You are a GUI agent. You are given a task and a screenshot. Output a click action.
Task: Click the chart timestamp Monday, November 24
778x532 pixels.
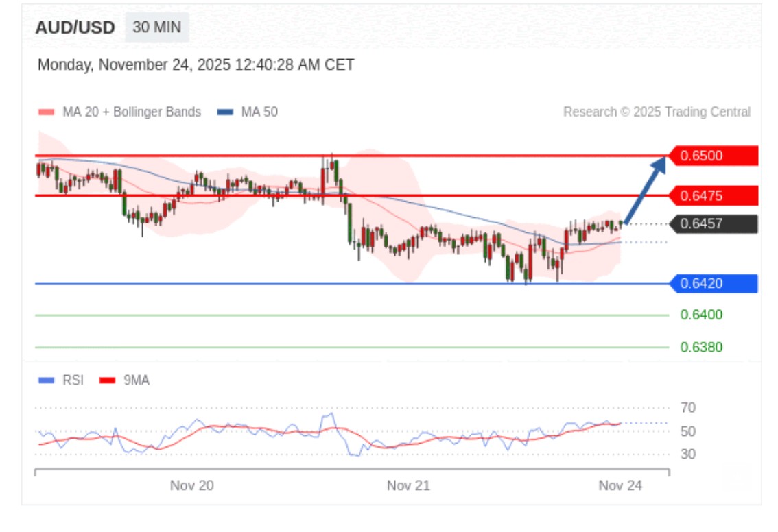[x=196, y=65]
